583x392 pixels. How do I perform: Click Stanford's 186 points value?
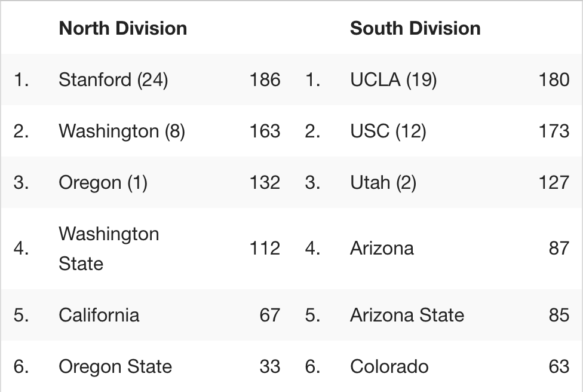click(x=265, y=79)
